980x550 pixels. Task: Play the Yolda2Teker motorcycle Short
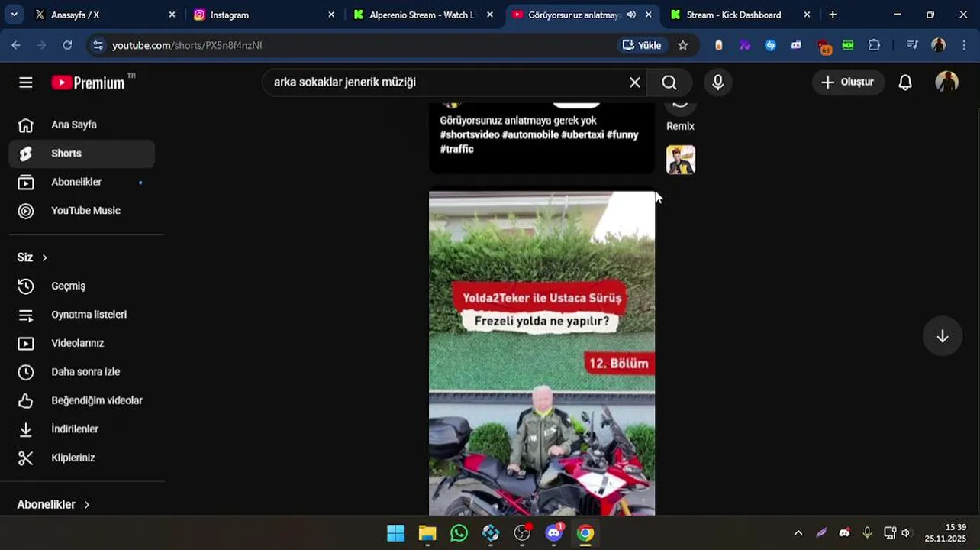pos(542,353)
